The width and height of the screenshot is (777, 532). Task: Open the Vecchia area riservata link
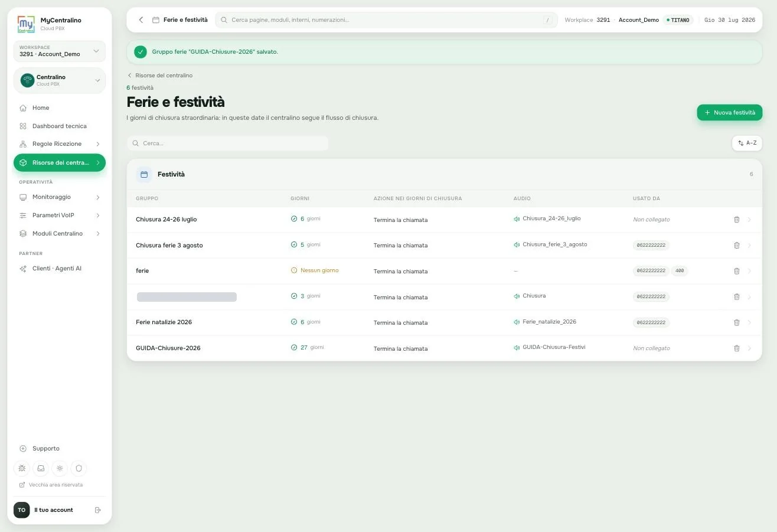click(x=51, y=485)
